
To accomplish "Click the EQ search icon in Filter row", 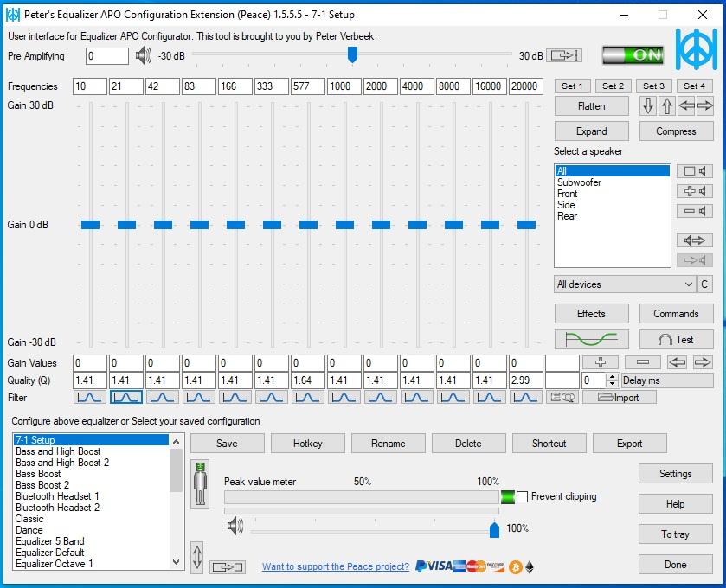I will tap(562, 397).
